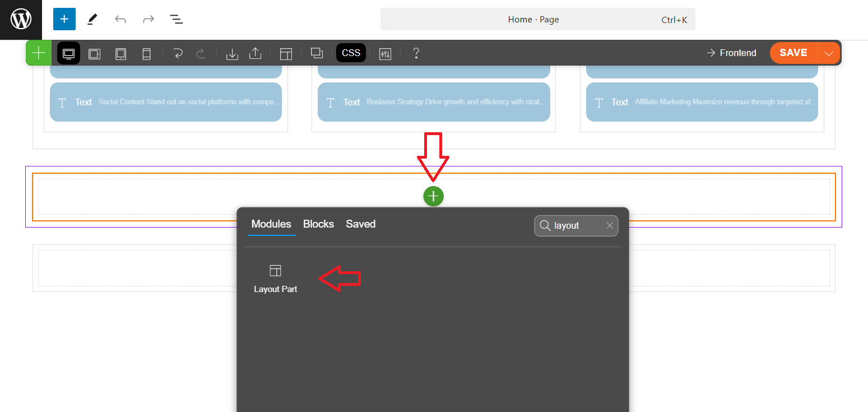Select the Layout Part module
This screenshot has width=868, height=412.
(x=275, y=279)
